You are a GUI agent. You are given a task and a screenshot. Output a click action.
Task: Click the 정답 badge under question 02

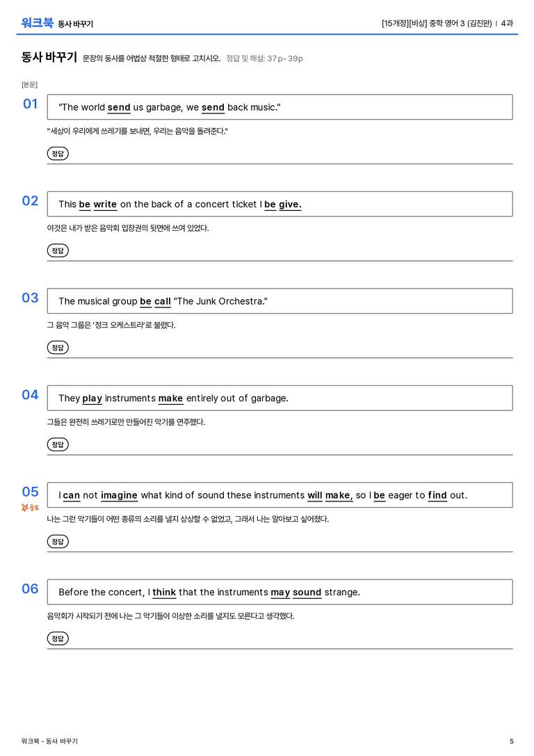click(x=58, y=250)
